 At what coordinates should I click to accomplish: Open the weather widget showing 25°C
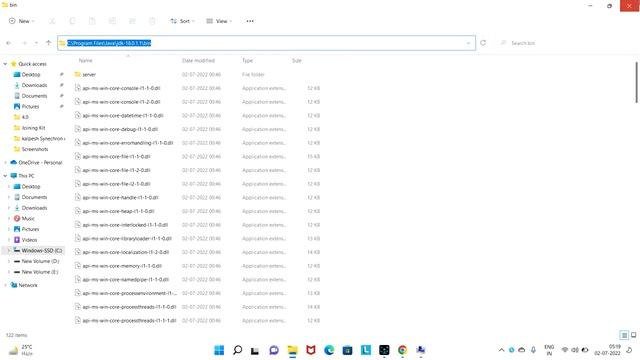pos(21,350)
